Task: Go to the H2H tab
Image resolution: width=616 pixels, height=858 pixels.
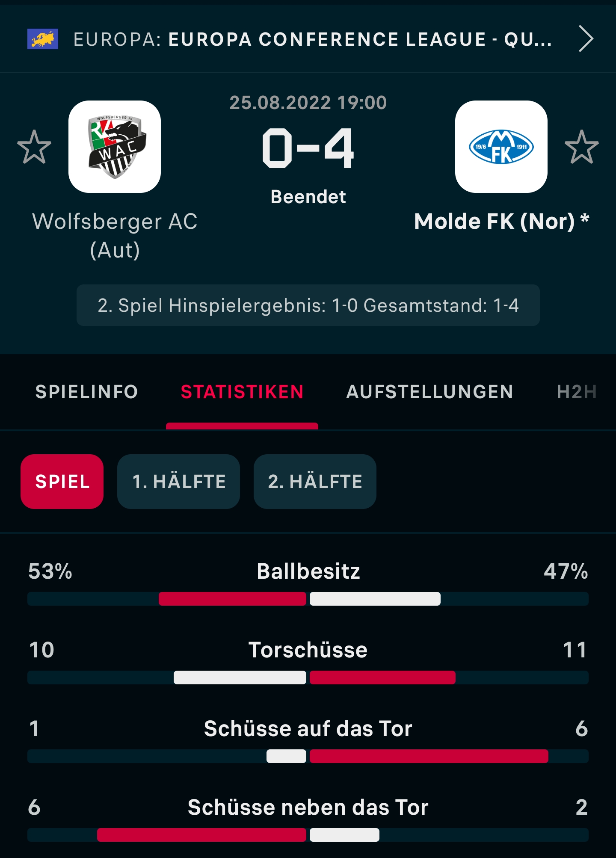Action: 576,392
